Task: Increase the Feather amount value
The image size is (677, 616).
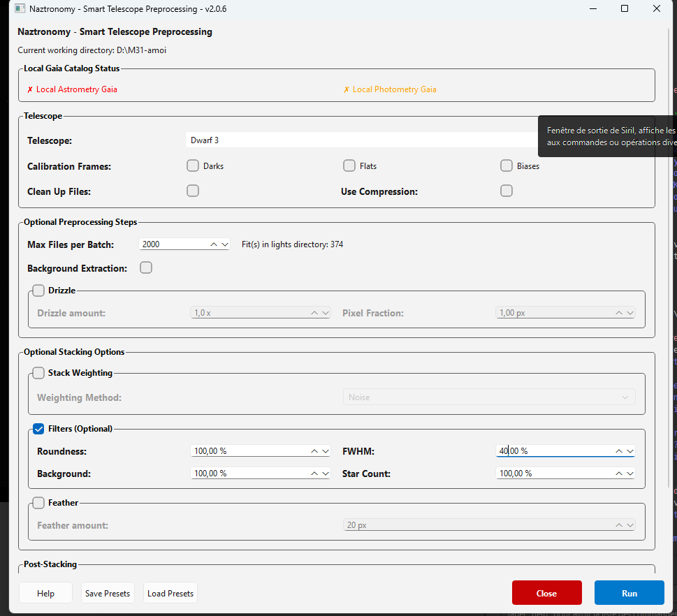Action: (619, 525)
